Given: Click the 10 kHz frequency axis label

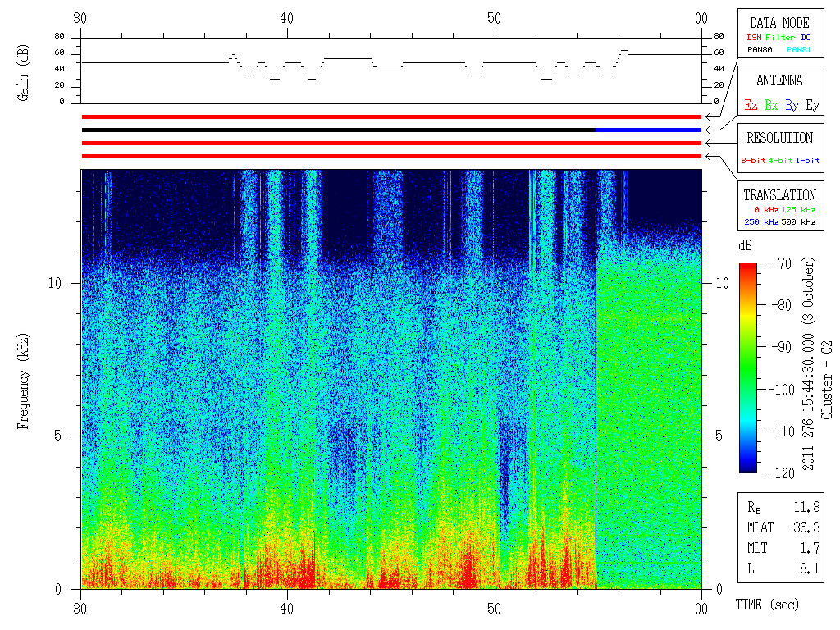Looking at the screenshot, I should 55,283.
